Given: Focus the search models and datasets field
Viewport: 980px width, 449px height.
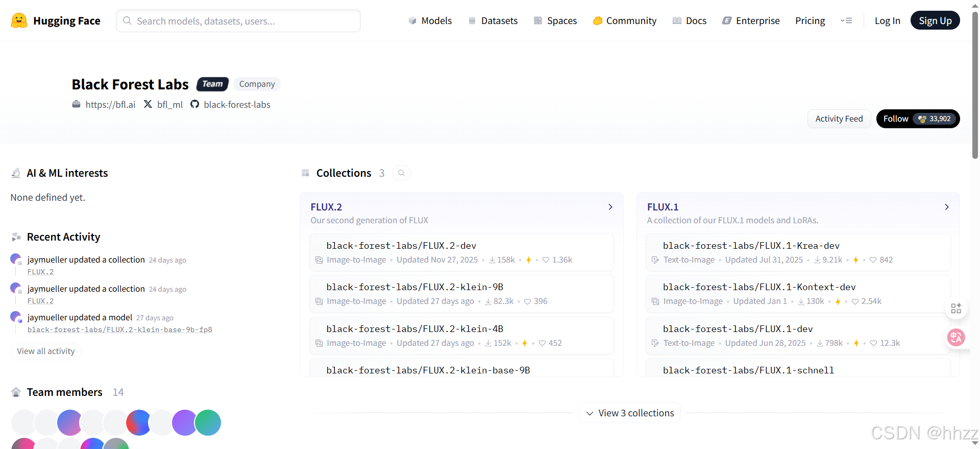Looking at the screenshot, I should tap(238, 21).
